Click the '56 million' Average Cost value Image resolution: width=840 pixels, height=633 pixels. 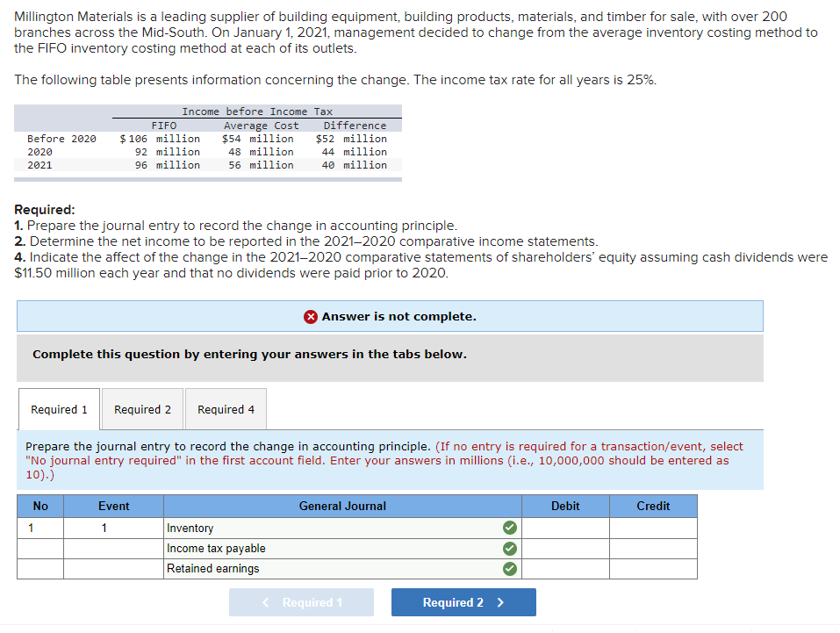[261, 165]
